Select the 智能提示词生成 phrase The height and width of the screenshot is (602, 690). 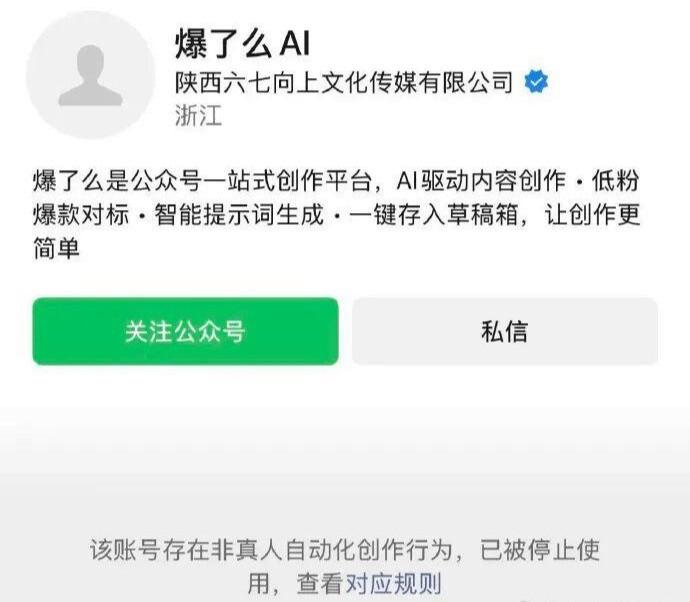point(239,215)
